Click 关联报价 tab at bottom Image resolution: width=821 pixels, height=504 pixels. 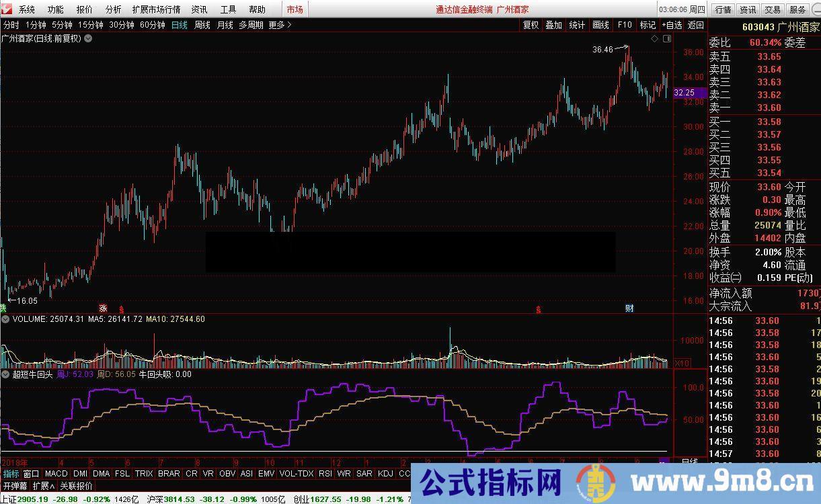(x=77, y=486)
